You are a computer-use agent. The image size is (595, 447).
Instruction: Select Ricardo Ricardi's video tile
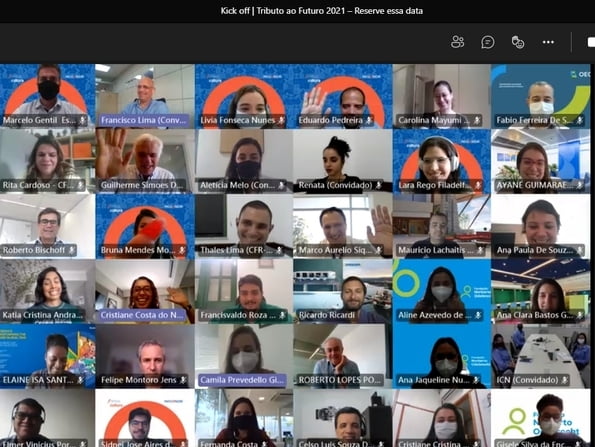343,291
